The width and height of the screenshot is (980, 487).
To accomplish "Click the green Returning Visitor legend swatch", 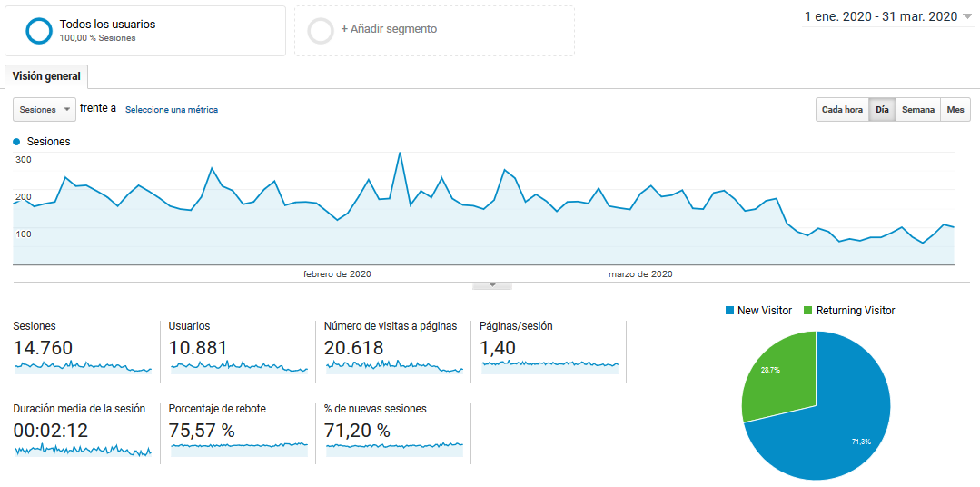I will click(808, 310).
